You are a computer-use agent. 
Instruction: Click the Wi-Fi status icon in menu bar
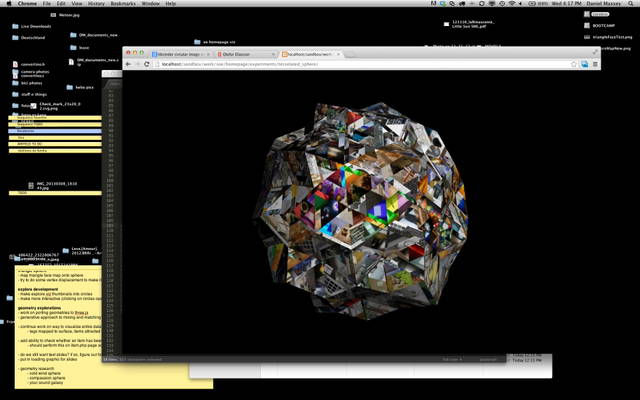point(512,3)
